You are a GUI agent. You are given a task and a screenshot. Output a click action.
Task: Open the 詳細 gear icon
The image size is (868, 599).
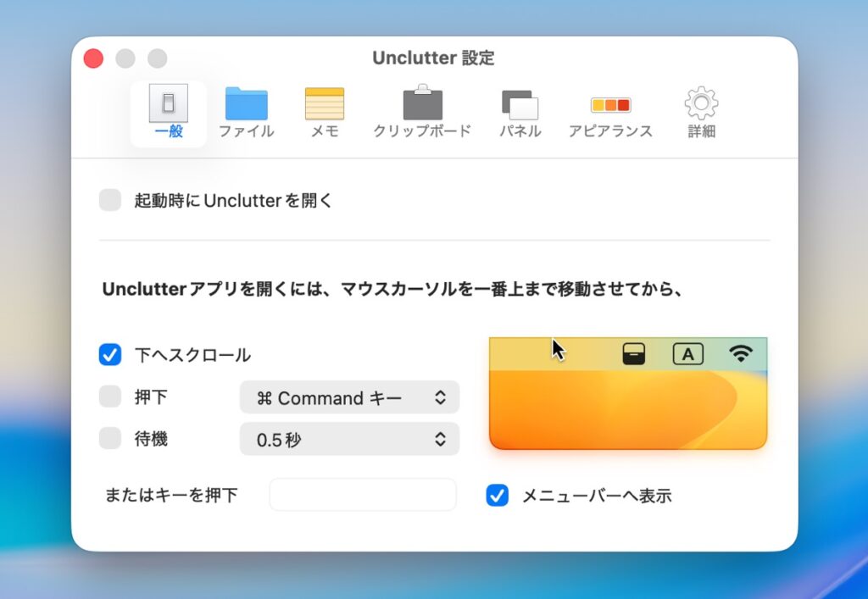click(x=701, y=103)
